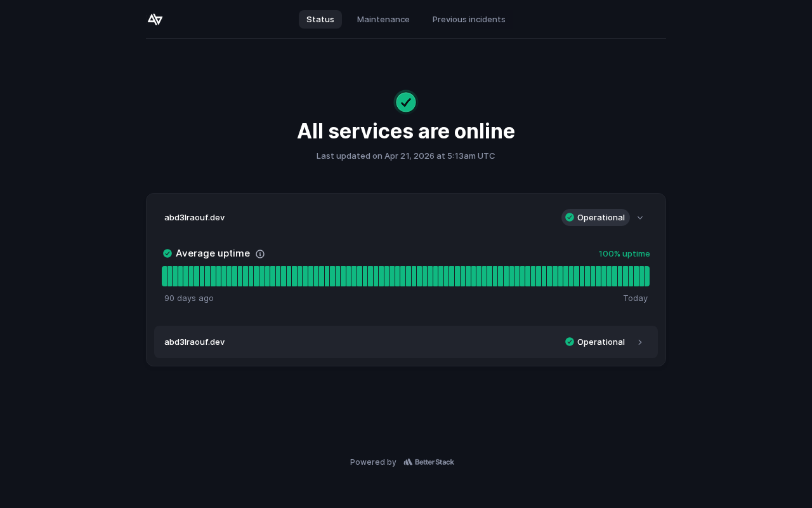This screenshot has height=508, width=812.
Task: Click the Powered by text in the footer
Action: [373, 462]
